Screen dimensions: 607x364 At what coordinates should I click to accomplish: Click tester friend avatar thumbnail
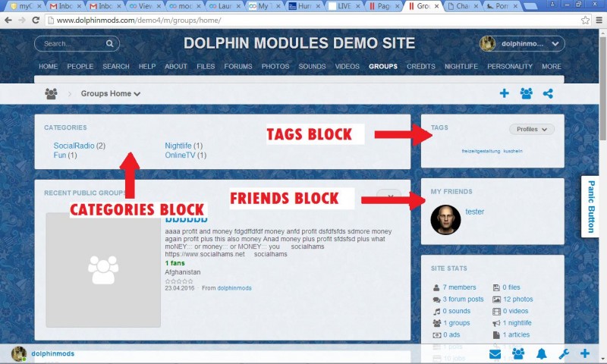445,220
